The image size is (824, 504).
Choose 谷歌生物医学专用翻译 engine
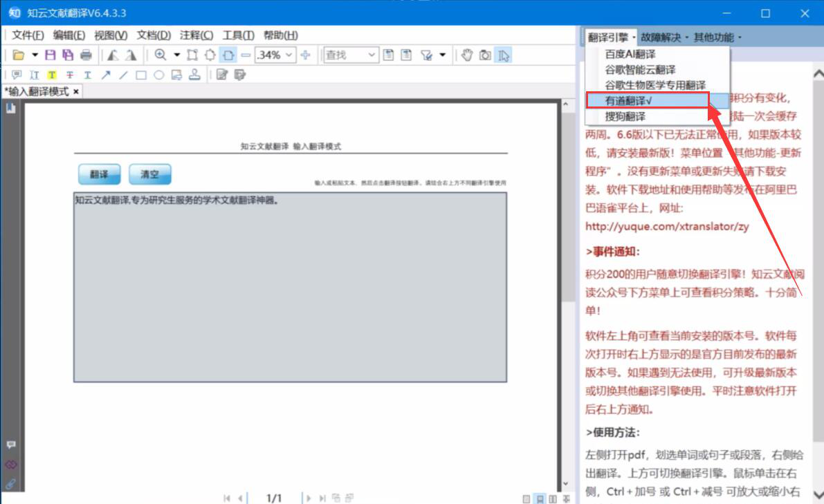tap(657, 85)
